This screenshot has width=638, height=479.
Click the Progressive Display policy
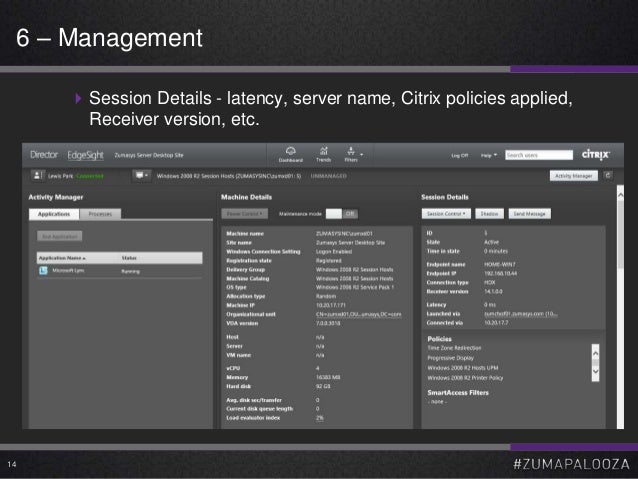pyautogui.click(x=450, y=358)
